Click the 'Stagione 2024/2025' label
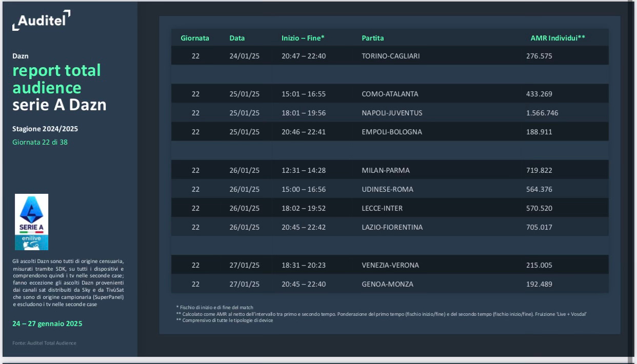Screen dimensions: 637x364 tap(45, 129)
